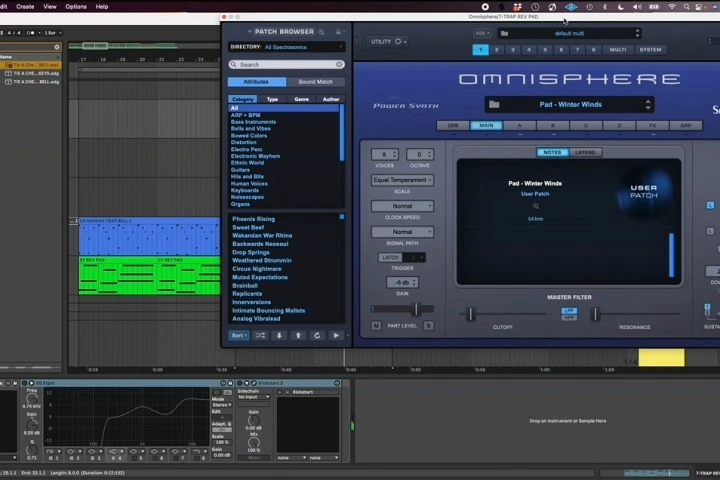Viewport: 720px width, 480px height.
Task: Open the Utility gear menu
Action: click(x=399, y=41)
